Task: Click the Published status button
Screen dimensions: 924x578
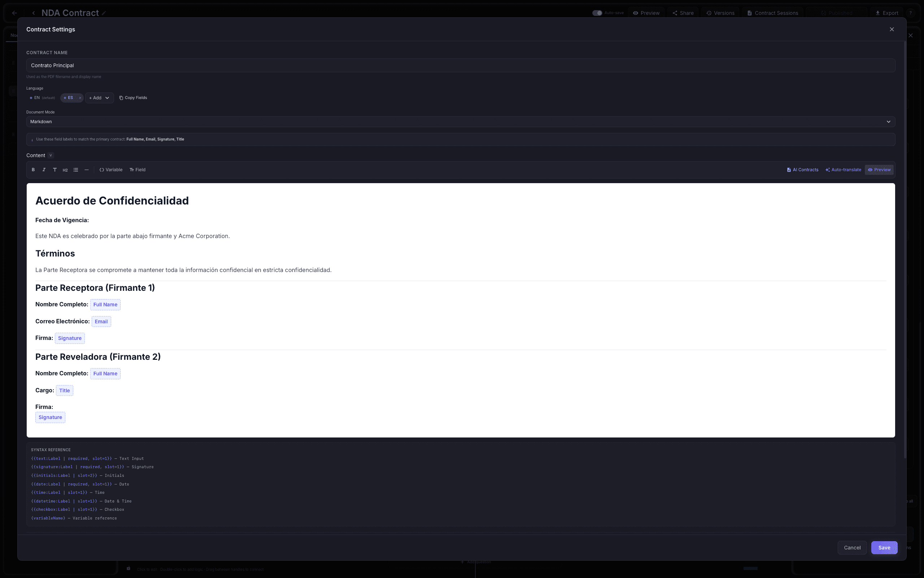Action: click(x=836, y=13)
